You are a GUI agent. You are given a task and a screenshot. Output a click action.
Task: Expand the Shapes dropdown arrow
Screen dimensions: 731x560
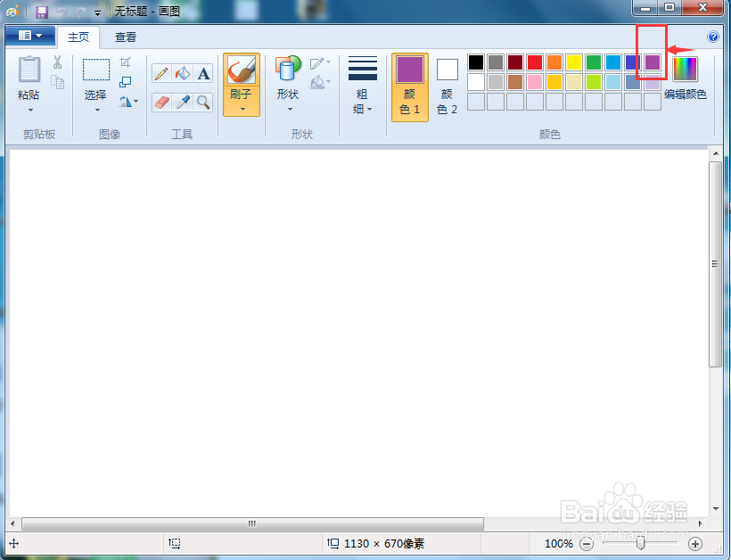(x=290, y=109)
